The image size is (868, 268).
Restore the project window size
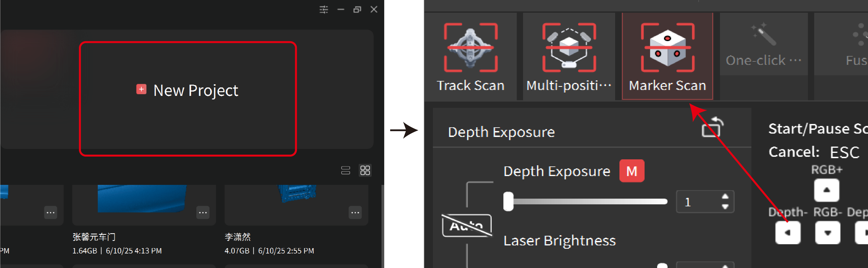coord(357,9)
